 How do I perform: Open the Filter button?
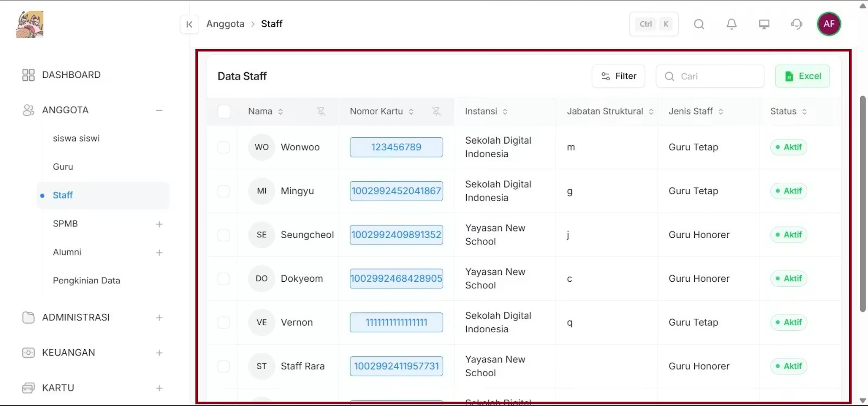coord(618,76)
